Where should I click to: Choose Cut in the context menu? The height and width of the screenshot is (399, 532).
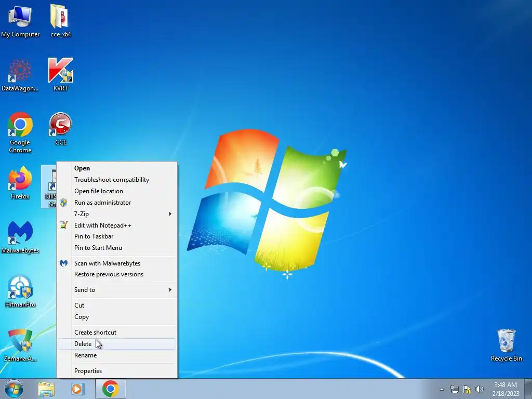[117, 305]
